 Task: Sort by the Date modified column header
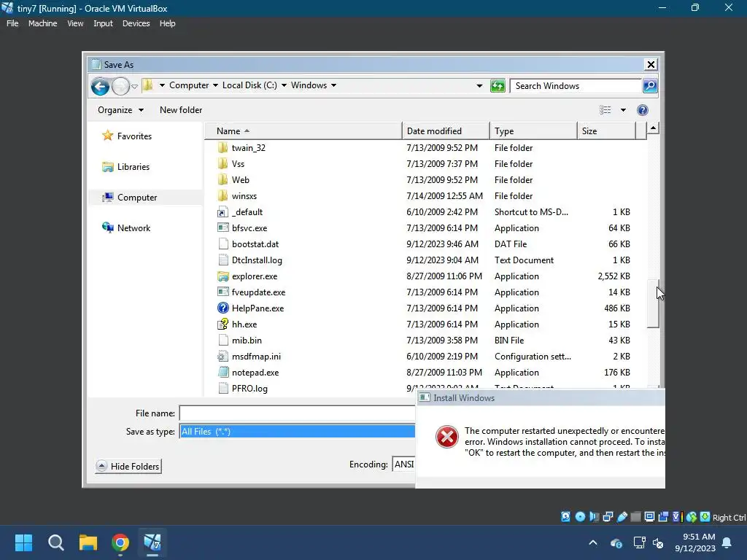[x=446, y=131]
